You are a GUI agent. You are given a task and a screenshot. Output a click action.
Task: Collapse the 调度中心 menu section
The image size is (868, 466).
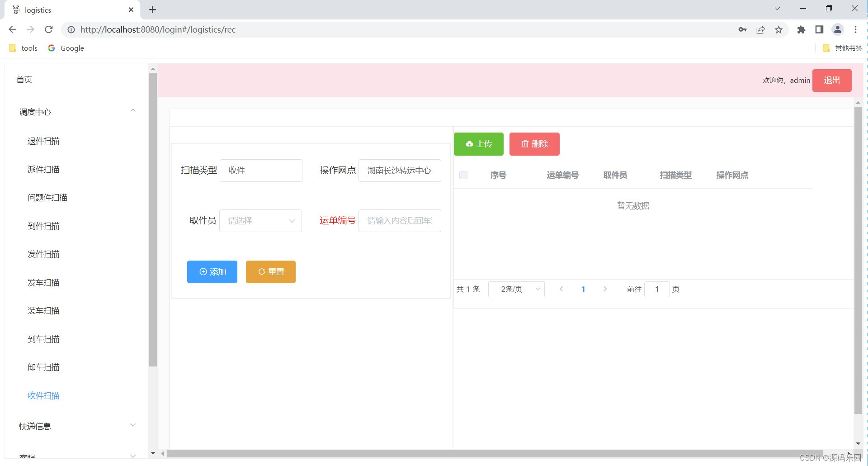tap(76, 112)
